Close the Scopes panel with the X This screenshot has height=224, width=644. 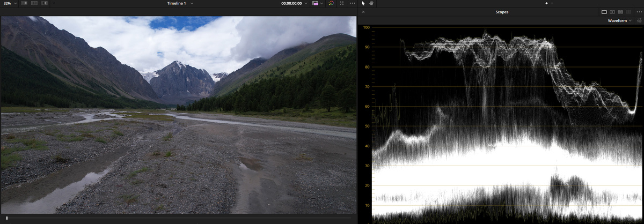363,12
